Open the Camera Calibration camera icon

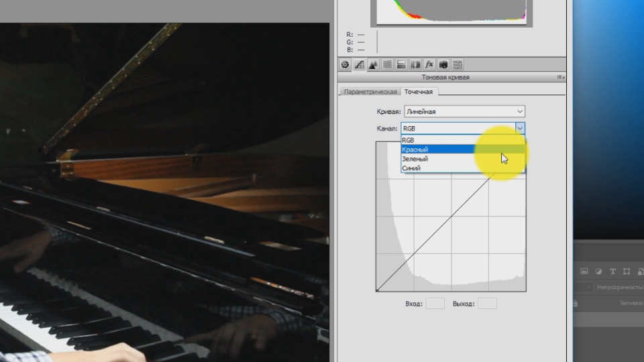click(x=443, y=64)
